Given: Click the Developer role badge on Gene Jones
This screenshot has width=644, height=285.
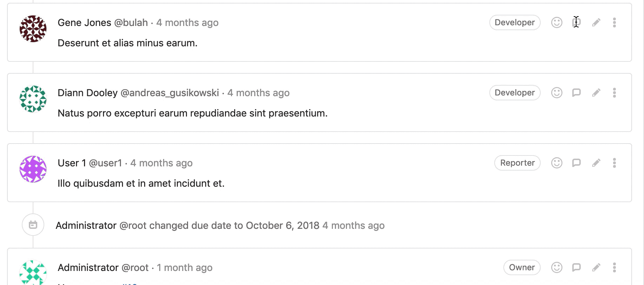Looking at the screenshot, I should point(515,22).
